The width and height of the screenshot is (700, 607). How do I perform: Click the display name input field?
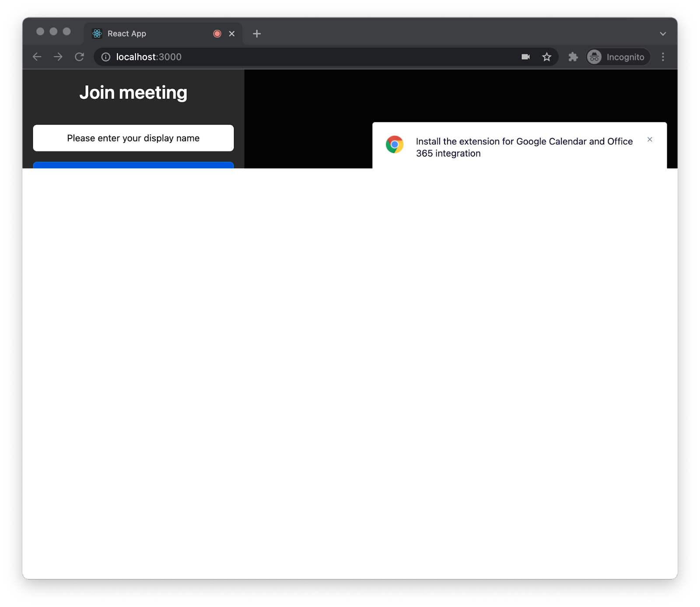point(133,138)
